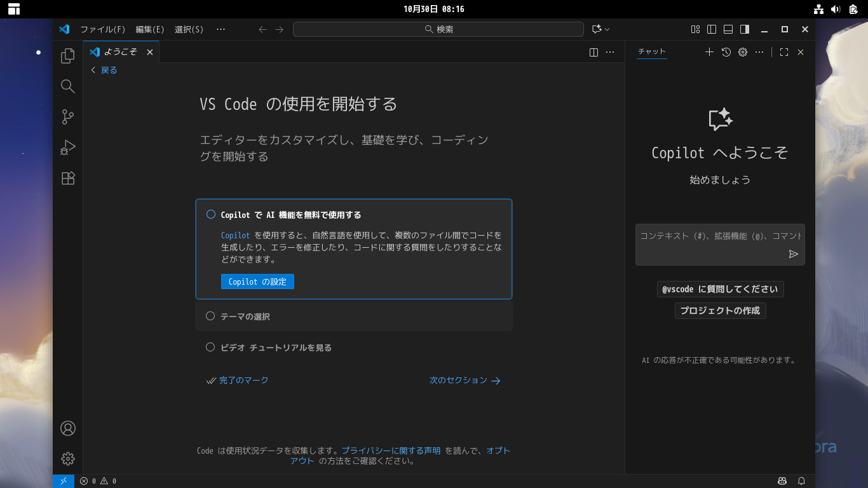Screen dimensions: 868x488
Task: Focus the 検索 command center box
Action: click(x=438, y=29)
